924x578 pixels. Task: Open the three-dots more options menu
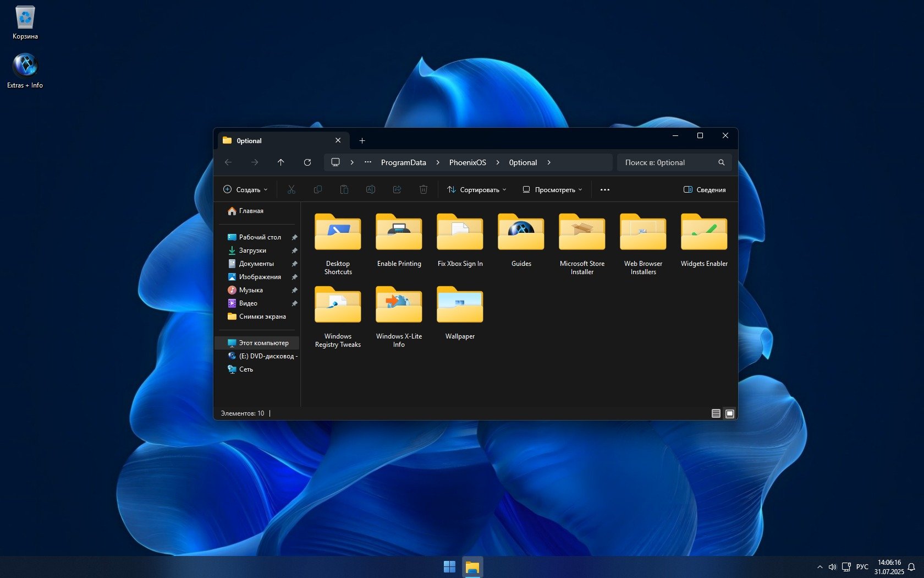tap(605, 190)
